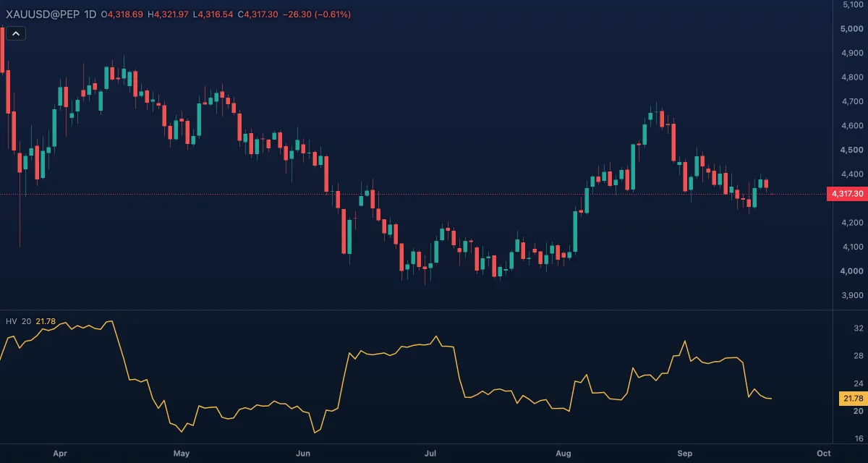The image size is (868, 463).
Task: Click the Jun label on time axis
Action: (303, 454)
